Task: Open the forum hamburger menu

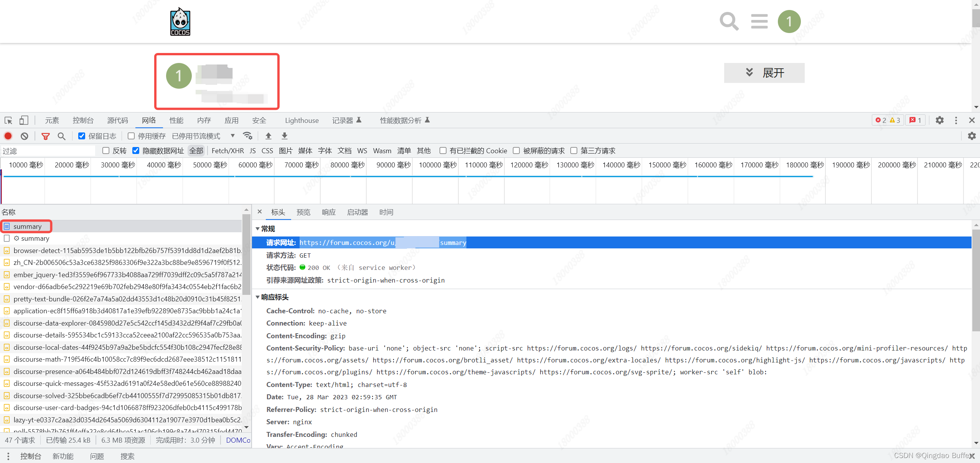Action: (x=759, y=21)
